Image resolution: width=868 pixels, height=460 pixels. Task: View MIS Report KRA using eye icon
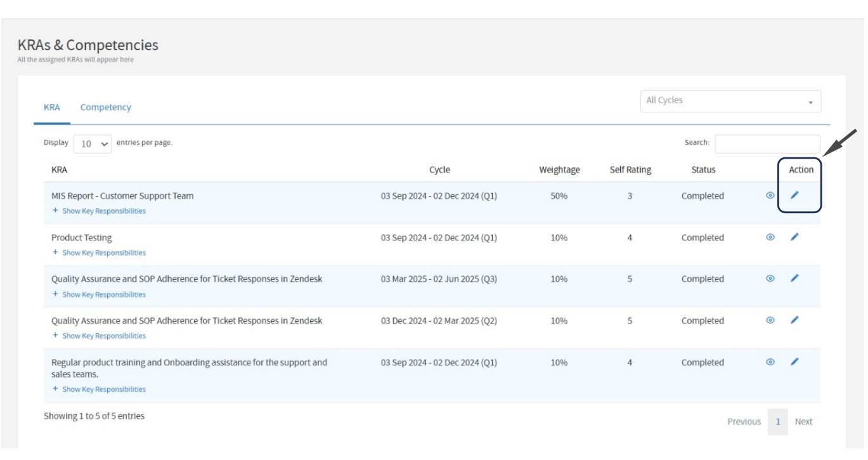[770, 195]
